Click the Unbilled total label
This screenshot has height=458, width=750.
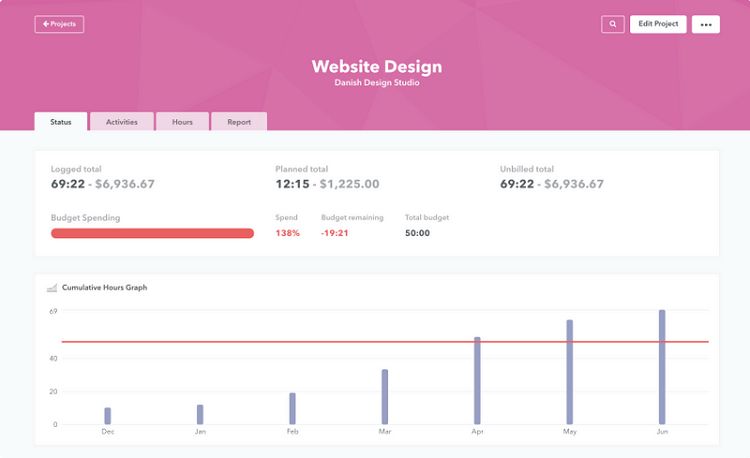tap(527, 169)
